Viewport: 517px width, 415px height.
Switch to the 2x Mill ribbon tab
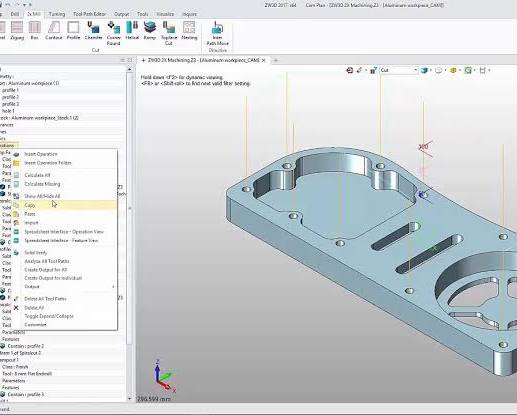tap(34, 14)
